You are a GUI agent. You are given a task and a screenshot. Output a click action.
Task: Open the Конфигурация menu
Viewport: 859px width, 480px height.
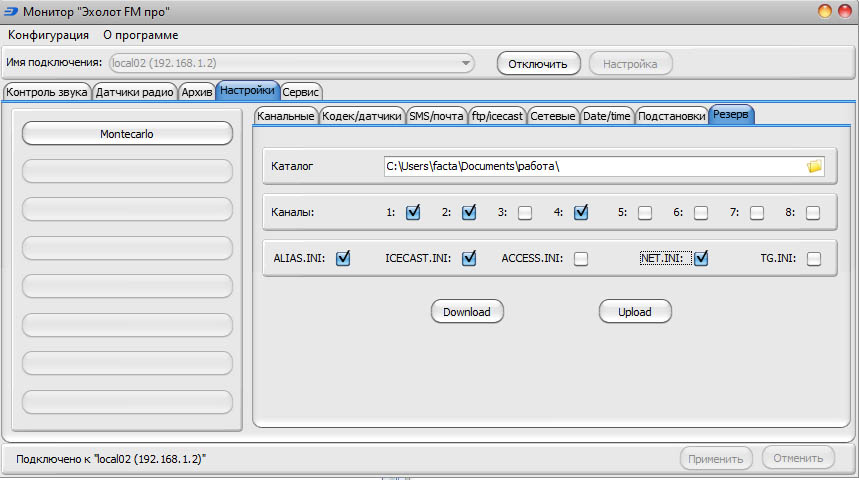48,35
